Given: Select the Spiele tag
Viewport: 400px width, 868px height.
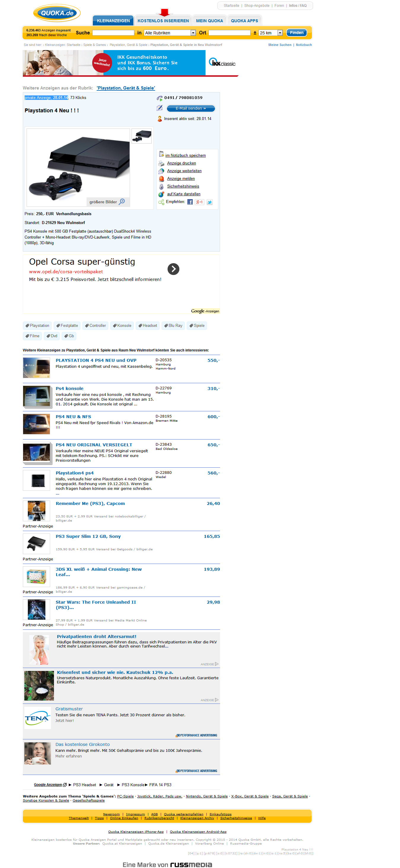Looking at the screenshot, I should [197, 325].
